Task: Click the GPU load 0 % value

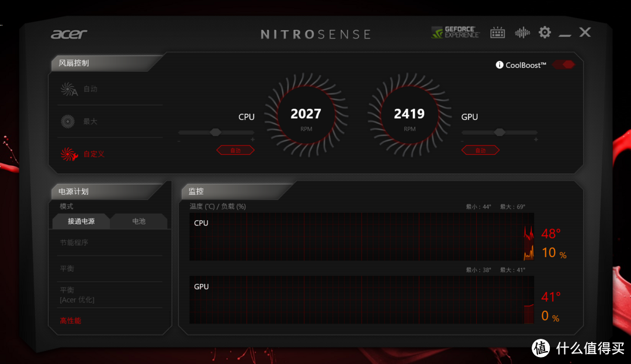Action: (x=550, y=316)
